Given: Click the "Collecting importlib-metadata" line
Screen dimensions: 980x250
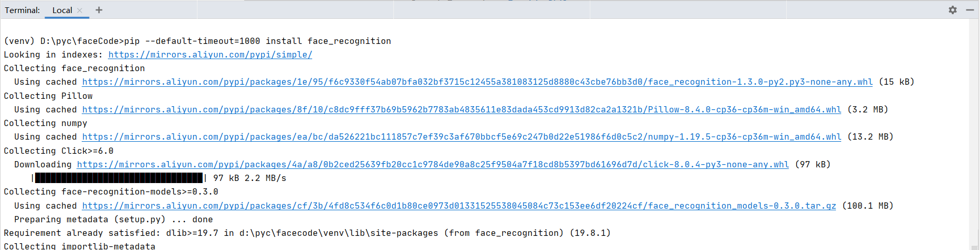Looking at the screenshot, I should click(80, 246).
